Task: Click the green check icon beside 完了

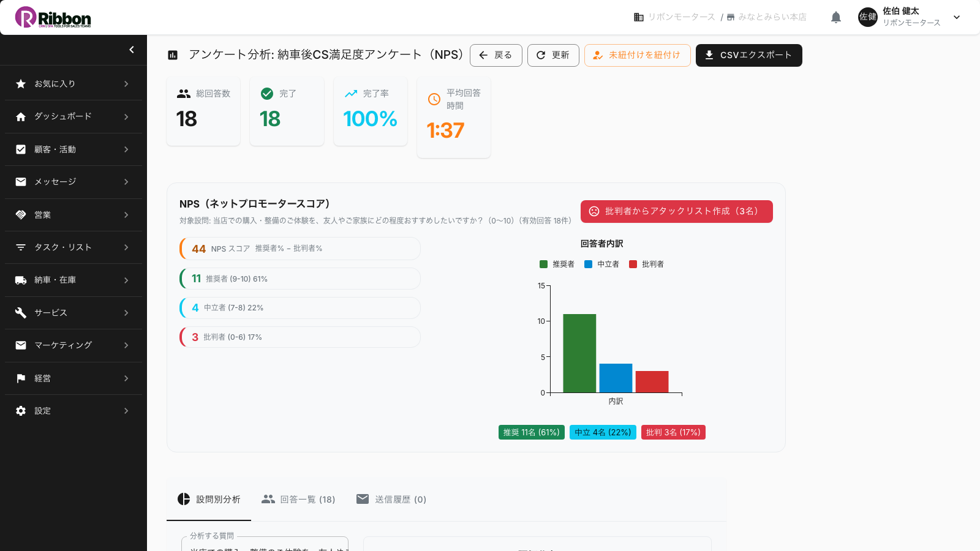Action: click(267, 94)
